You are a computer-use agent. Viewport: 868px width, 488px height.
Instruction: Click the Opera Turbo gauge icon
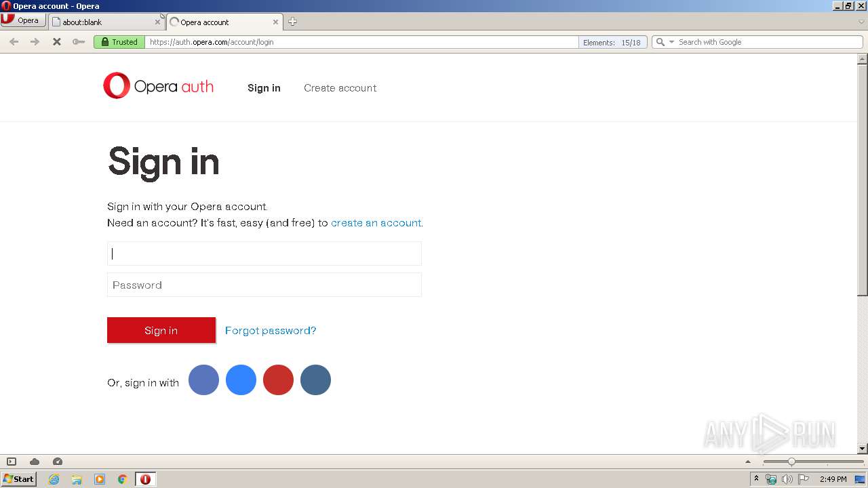(x=58, y=462)
